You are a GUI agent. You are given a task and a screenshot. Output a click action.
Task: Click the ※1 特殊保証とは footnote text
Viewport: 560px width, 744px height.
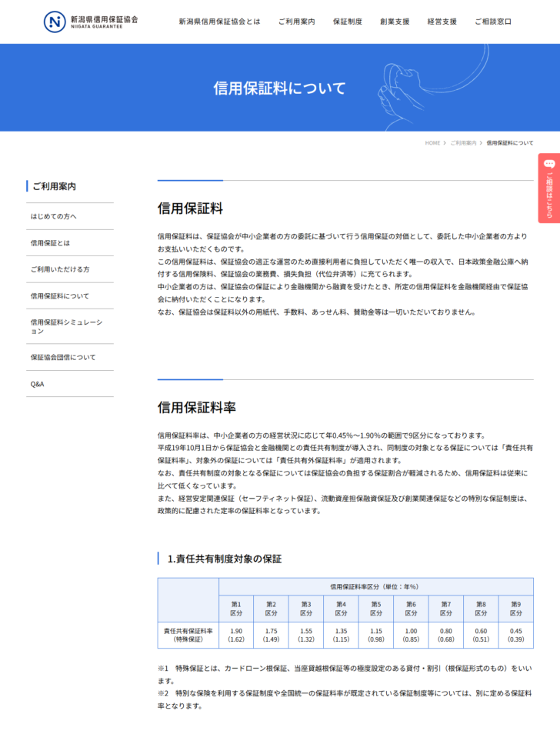click(x=345, y=675)
